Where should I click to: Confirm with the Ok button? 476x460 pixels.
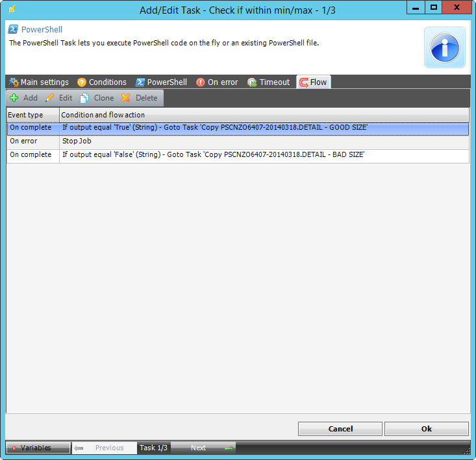426,429
